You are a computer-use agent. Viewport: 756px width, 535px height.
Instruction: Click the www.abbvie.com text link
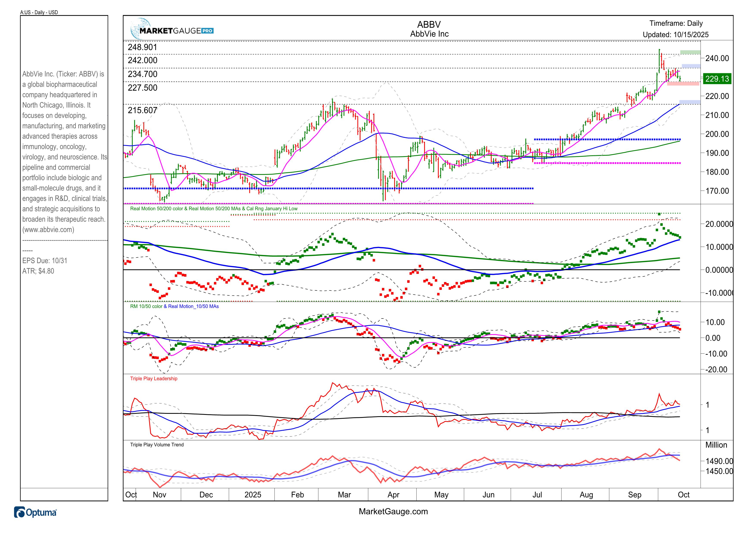tap(48, 230)
